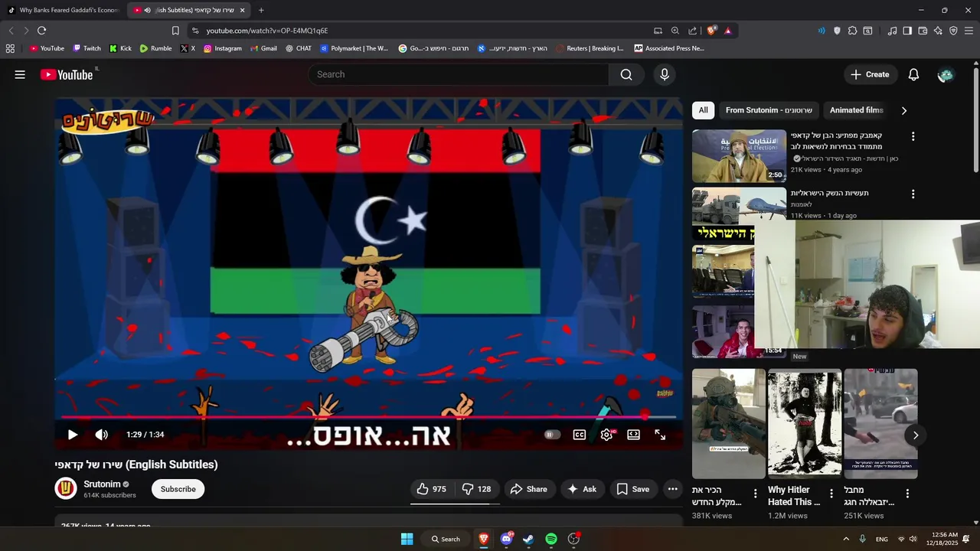Open the first recommended video thumbnail (2:50)
The width and height of the screenshot is (980, 551).
pyautogui.click(x=739, y=156)
